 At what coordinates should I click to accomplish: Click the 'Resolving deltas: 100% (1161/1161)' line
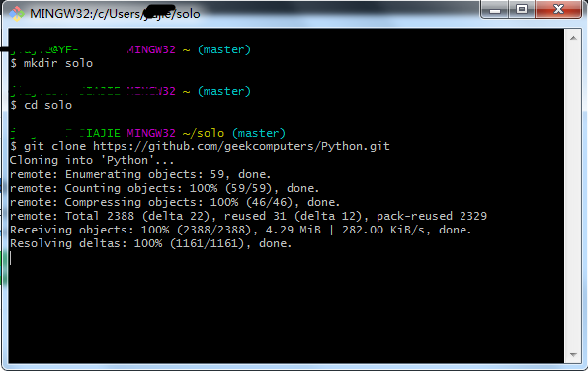pos(151,243)
